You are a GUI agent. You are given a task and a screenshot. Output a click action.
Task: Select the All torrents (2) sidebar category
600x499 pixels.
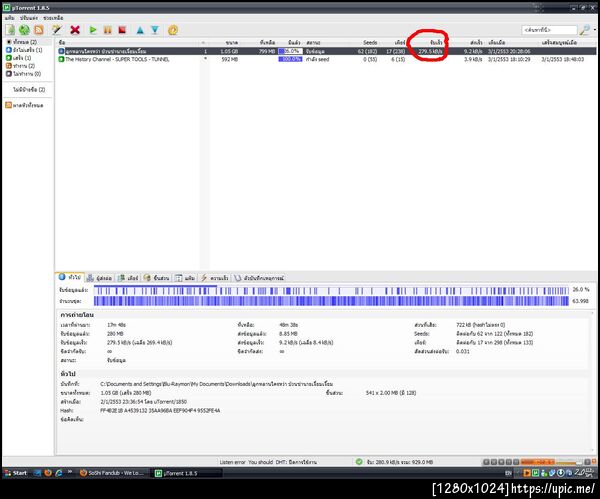click(24, 42)
